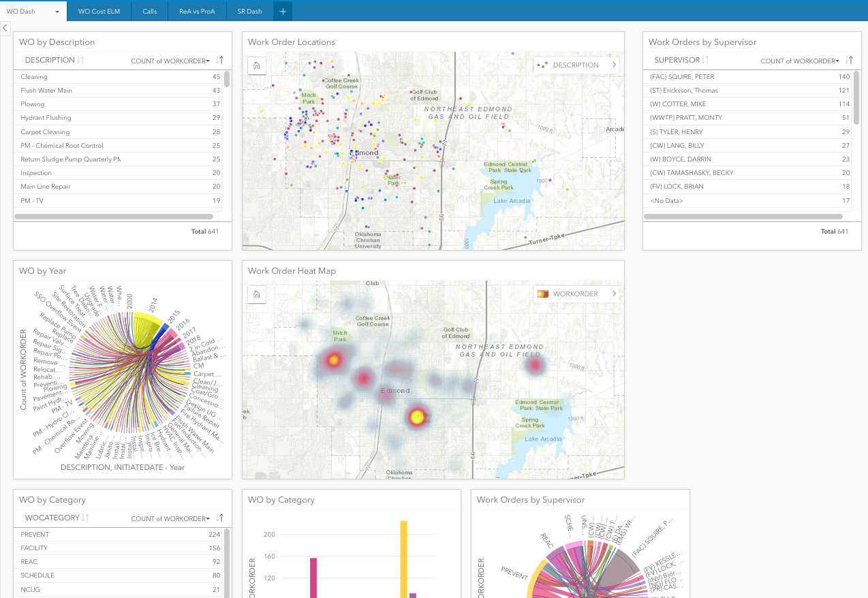
Task: Reset the Work Order Heat Map with home button
Action: 257,294
